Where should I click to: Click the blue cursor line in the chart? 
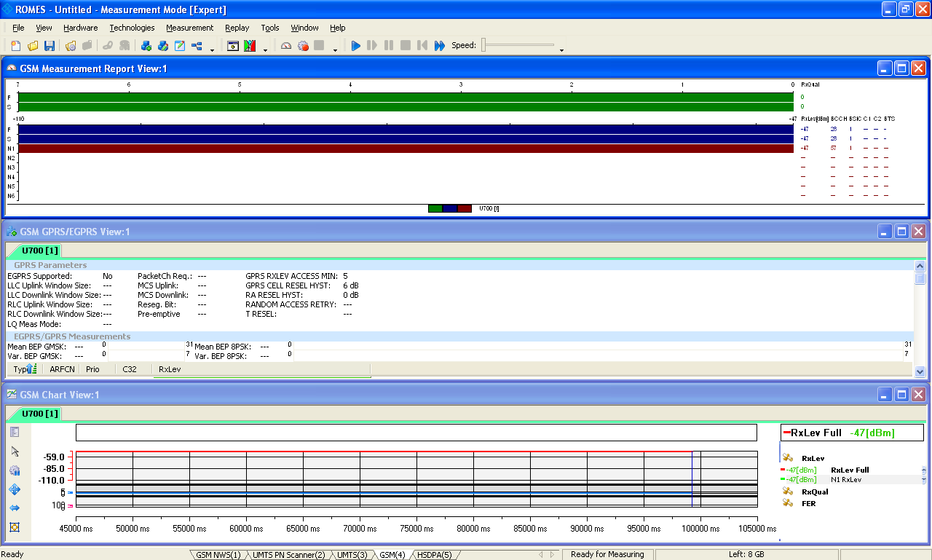point(692,479)
